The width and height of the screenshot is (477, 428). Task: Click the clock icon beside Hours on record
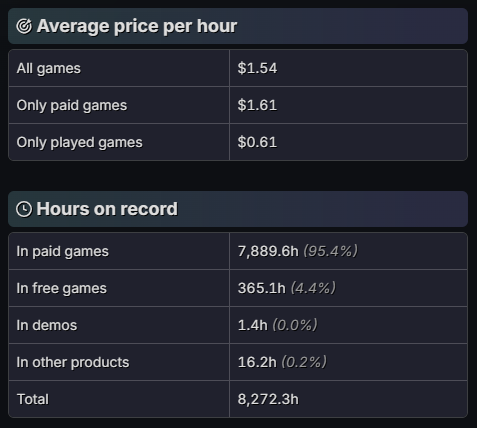[24, 209]
